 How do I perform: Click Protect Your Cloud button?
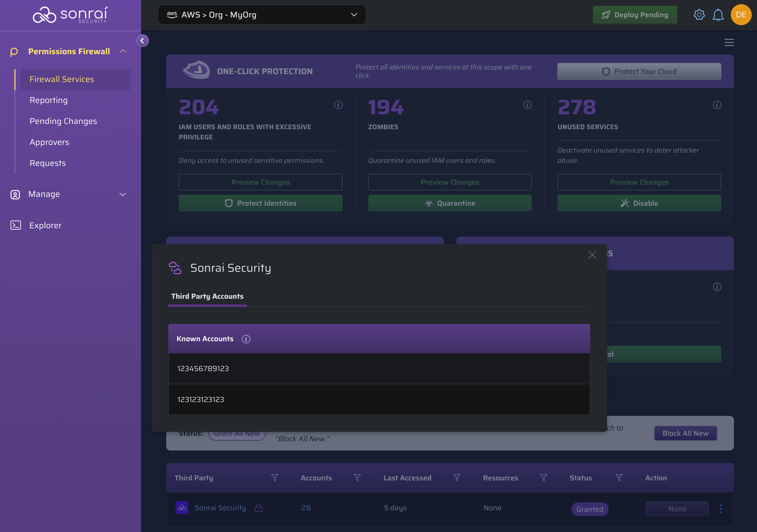pos(639,72)
